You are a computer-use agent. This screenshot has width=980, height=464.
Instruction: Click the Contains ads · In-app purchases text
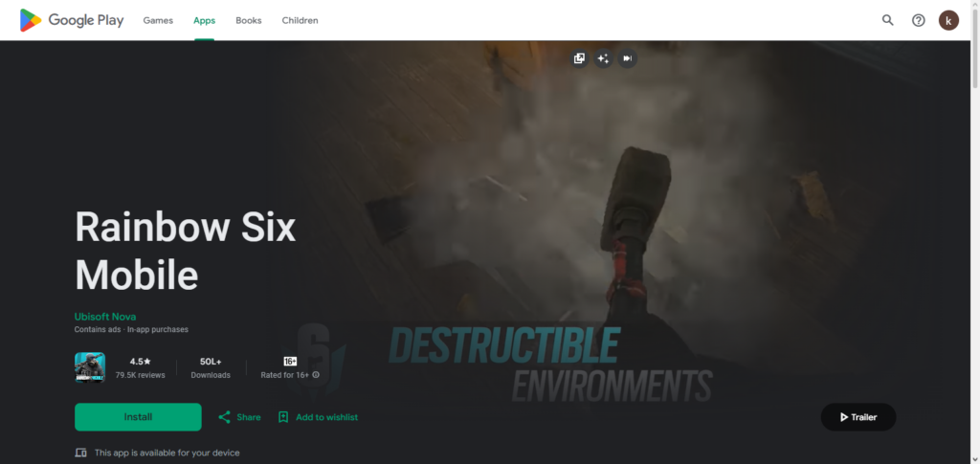[x=131, y=329]
